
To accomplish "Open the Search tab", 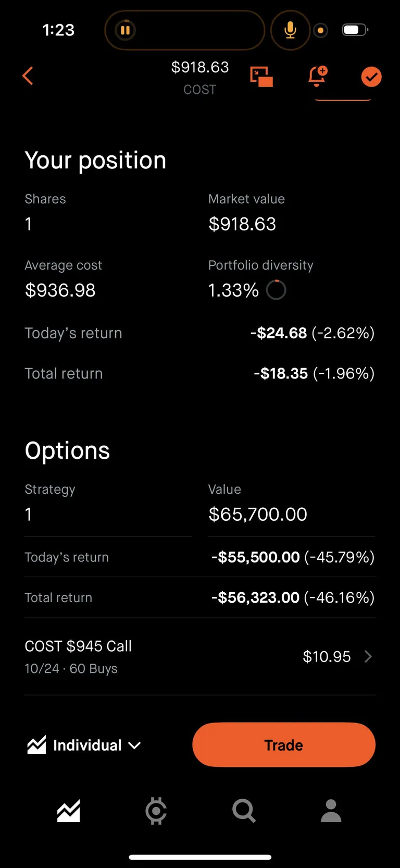I will (x=244, y=811).
